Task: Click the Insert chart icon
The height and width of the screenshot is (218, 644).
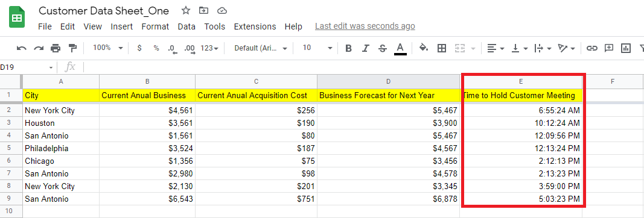Action: click(626, 48)
